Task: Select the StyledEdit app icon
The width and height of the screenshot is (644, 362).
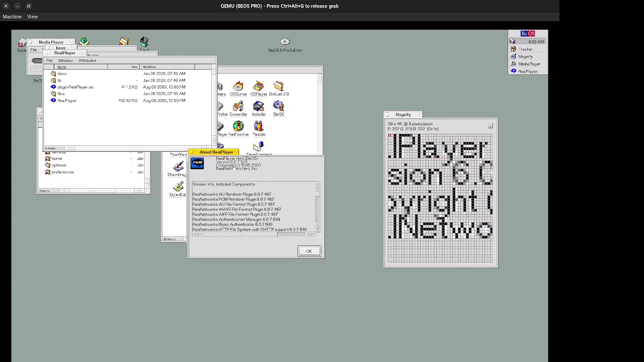Action: tap(178, 187)
